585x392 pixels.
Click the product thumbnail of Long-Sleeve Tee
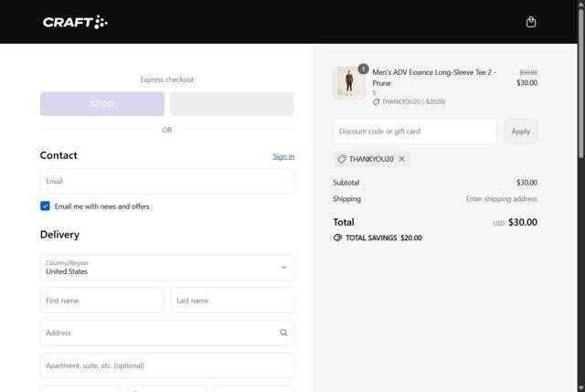pos(349,83)
